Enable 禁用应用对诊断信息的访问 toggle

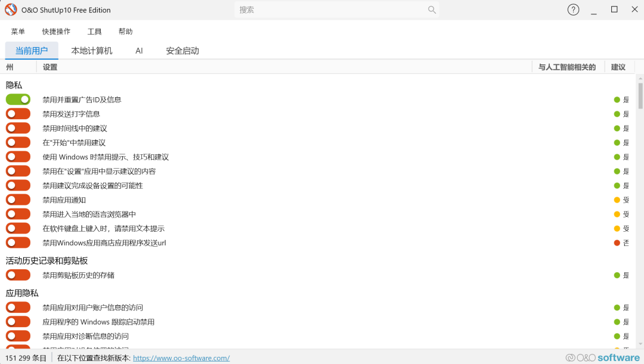pyautogui.click(x=18, y=336)
